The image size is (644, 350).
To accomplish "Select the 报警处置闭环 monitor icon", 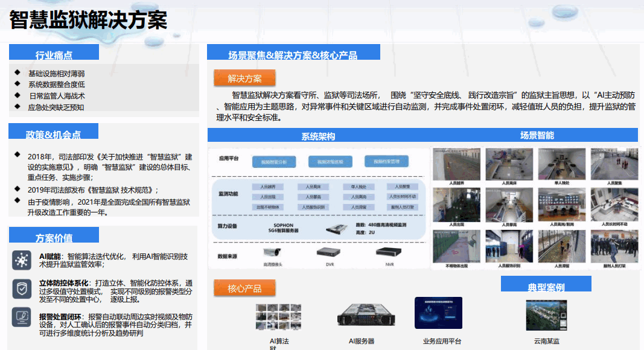I will click(x=22, y=317).
